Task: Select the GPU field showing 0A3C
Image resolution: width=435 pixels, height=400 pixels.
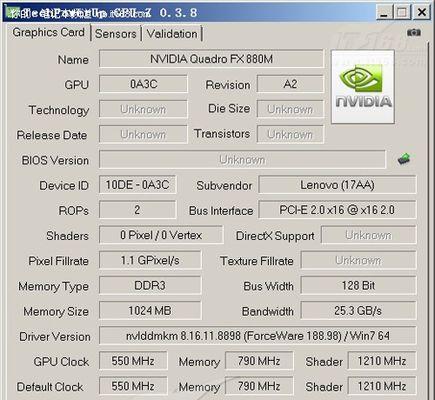Action: pyautogui.click(x=143, y=84)
